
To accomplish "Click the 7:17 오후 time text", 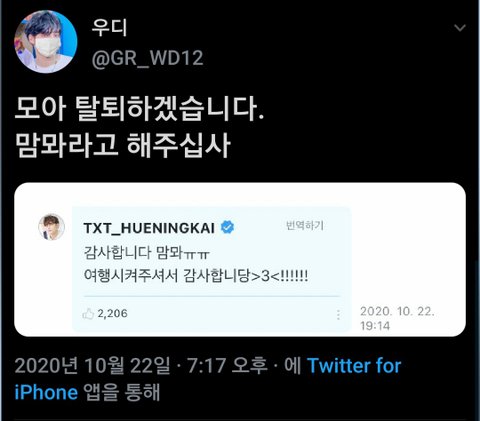I will 227,366.
